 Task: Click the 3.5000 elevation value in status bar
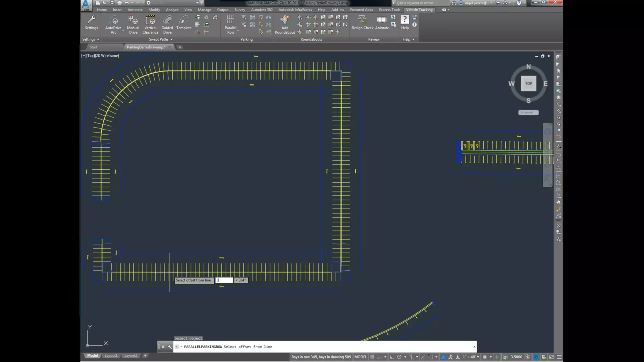516,357
